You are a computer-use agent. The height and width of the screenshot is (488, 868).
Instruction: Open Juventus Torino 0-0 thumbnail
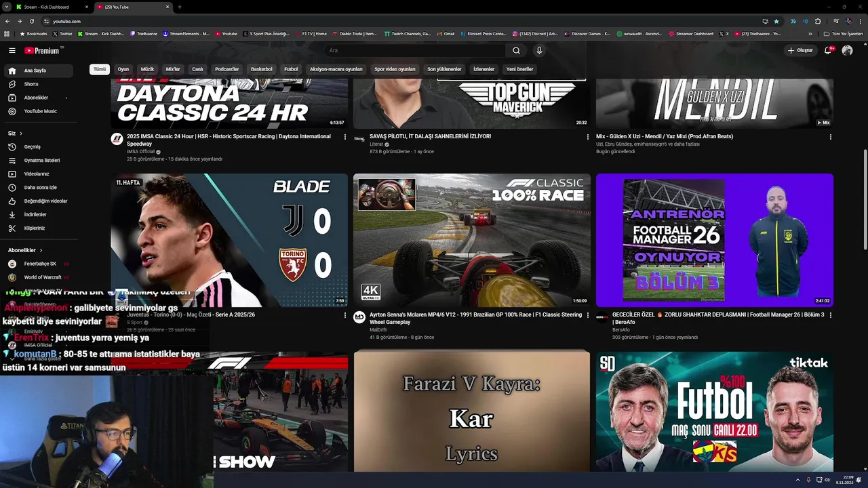229,240
